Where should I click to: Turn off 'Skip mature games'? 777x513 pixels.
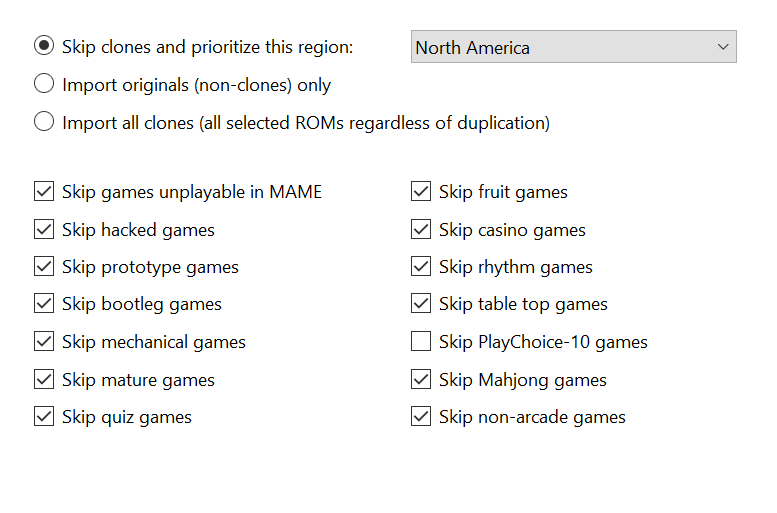(44, 380)
